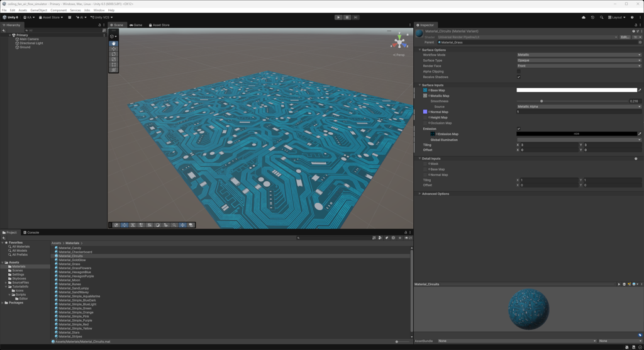This screenshot has width=644, height=350.
Task: Click the shader Edit... button
Action: tap(625, 37)
